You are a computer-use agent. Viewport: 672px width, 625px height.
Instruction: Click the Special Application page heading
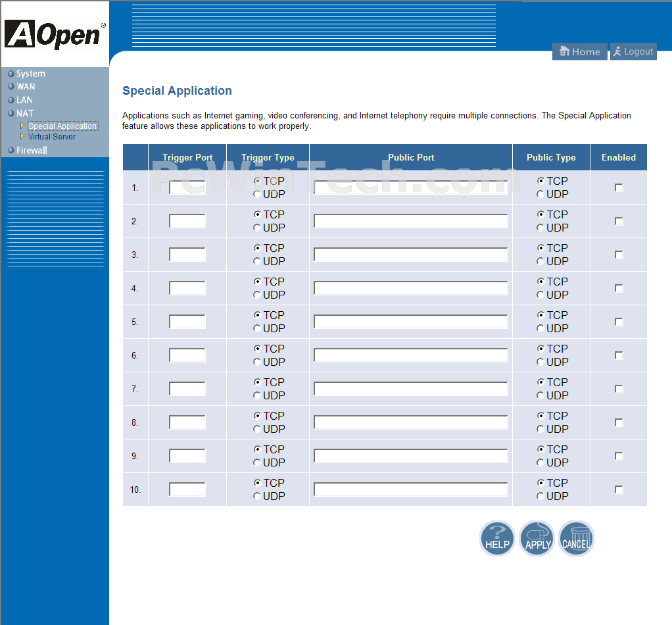177,91
